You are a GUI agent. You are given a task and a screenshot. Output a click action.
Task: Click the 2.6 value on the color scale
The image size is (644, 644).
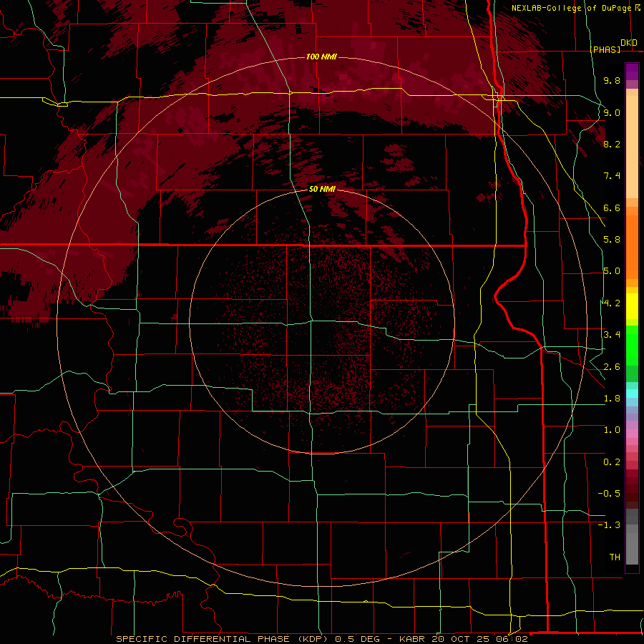612,367
